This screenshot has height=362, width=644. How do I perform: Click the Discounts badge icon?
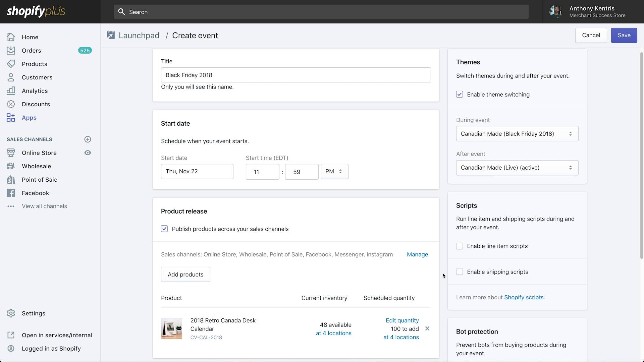pos(11,104)
